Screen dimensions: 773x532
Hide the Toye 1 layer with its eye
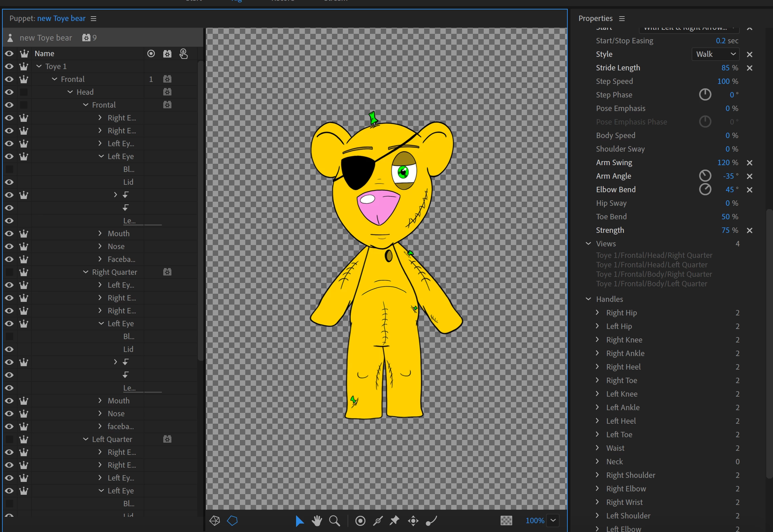click(x=9, y=66)
